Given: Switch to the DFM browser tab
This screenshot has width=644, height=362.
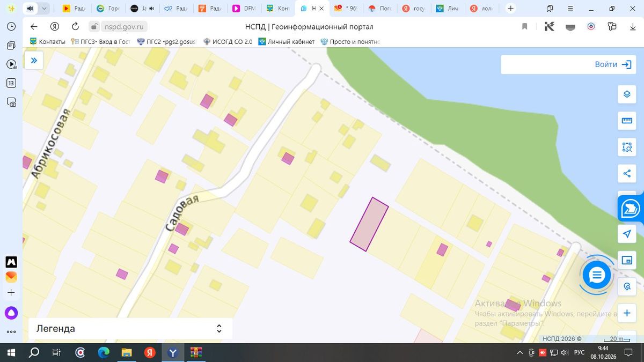Looking at the screenshot, I should 244,9.
